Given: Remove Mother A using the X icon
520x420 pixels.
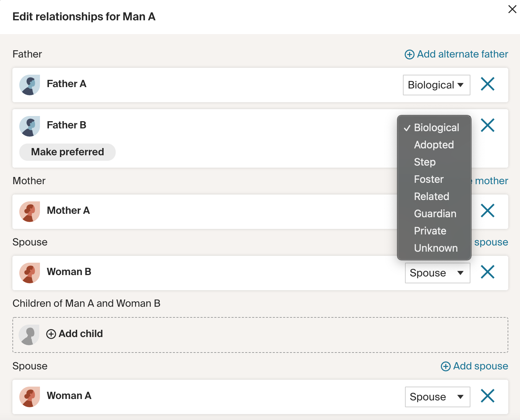Looking at the screenshot, I should click(487, 211).
